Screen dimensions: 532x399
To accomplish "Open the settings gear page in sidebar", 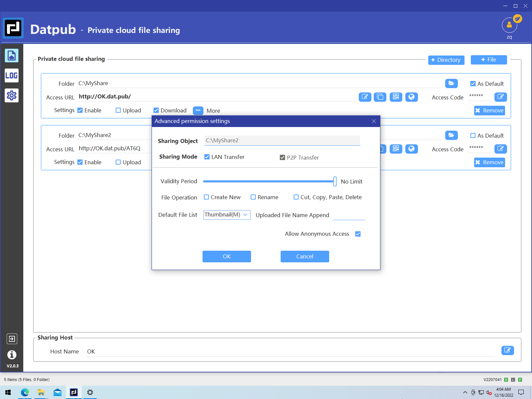I will pyautogui.click(x=12, y=95).
